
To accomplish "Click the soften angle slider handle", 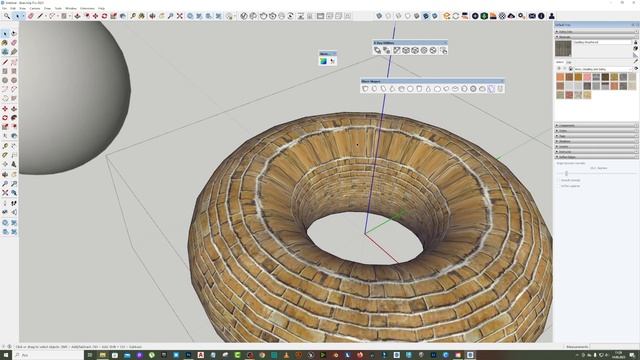I will click(566, 173).
